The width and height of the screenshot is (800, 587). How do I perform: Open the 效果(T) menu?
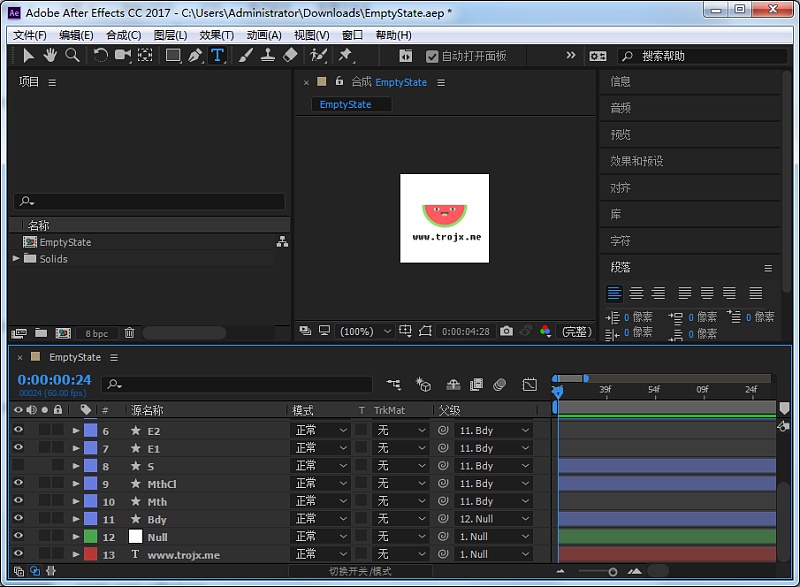click(216, 35)
